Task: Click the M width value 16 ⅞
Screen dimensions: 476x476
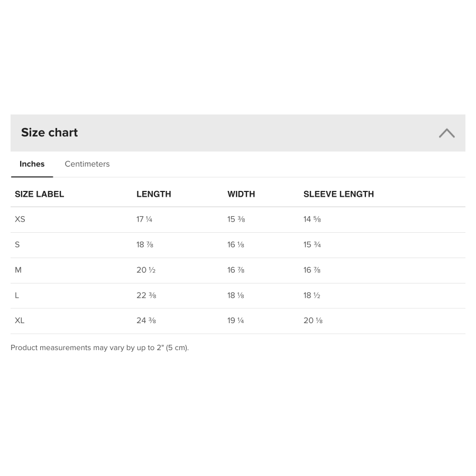Action: pos(236,270)
